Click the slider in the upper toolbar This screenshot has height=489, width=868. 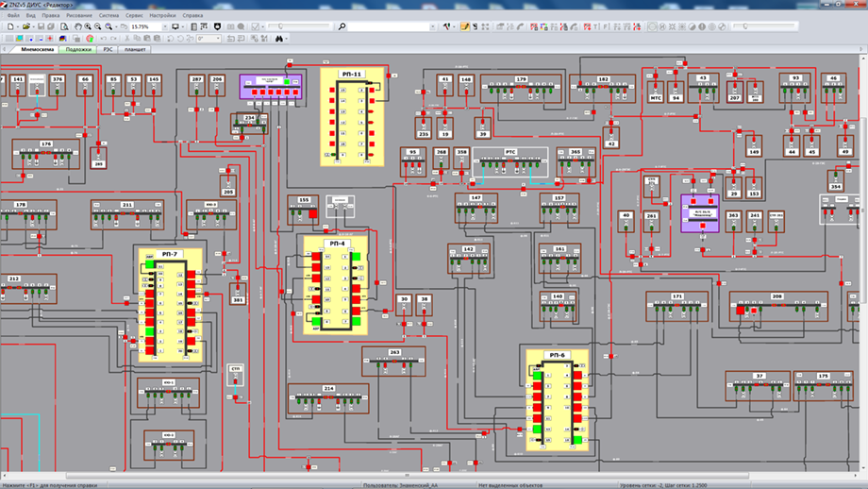pos(280,26)
